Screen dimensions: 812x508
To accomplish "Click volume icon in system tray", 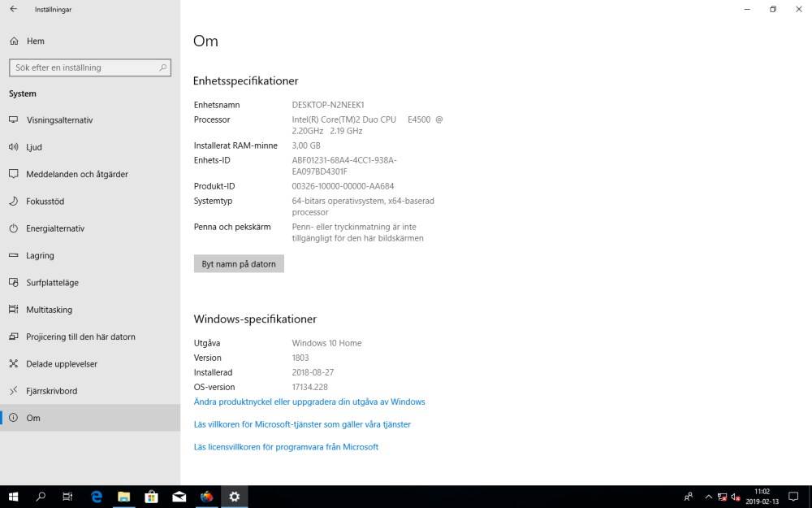I will pos(736,497).
